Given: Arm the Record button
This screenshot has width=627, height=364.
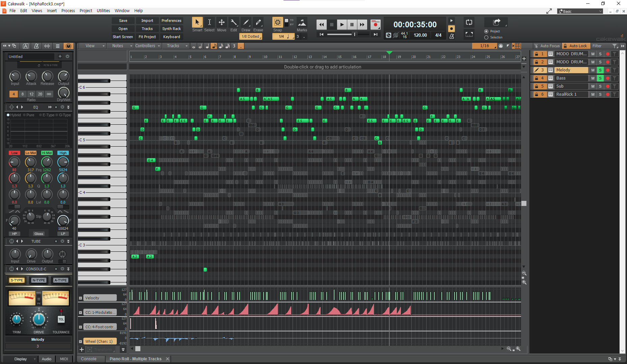Looking at the screenshot, I should 375,25.
